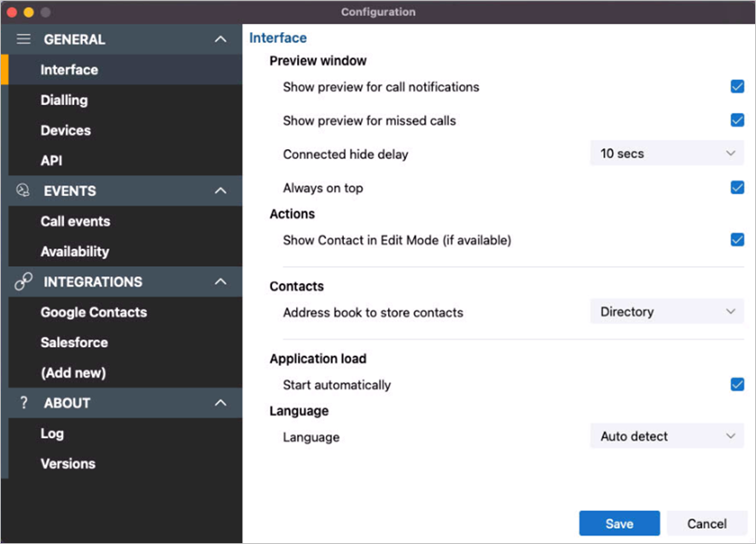756x544 pixels.
Task: Click the About question mark icon
Action: click(x=24, y=402)
